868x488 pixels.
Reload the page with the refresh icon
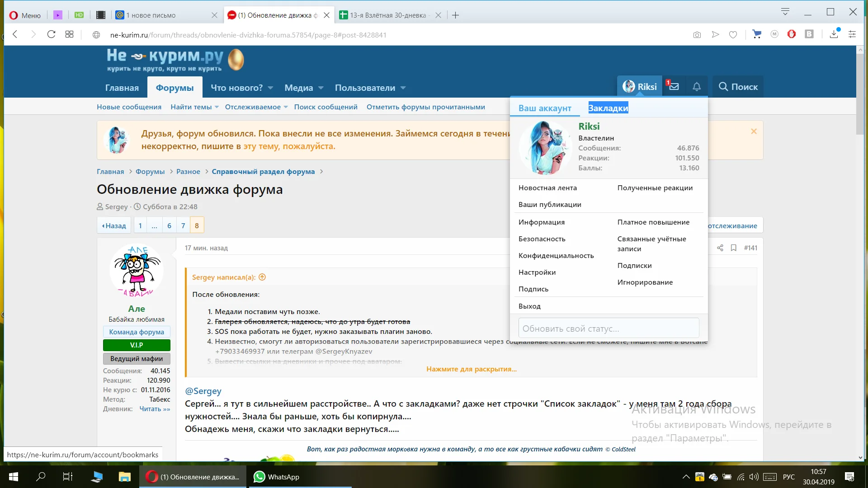coord(51,35)
